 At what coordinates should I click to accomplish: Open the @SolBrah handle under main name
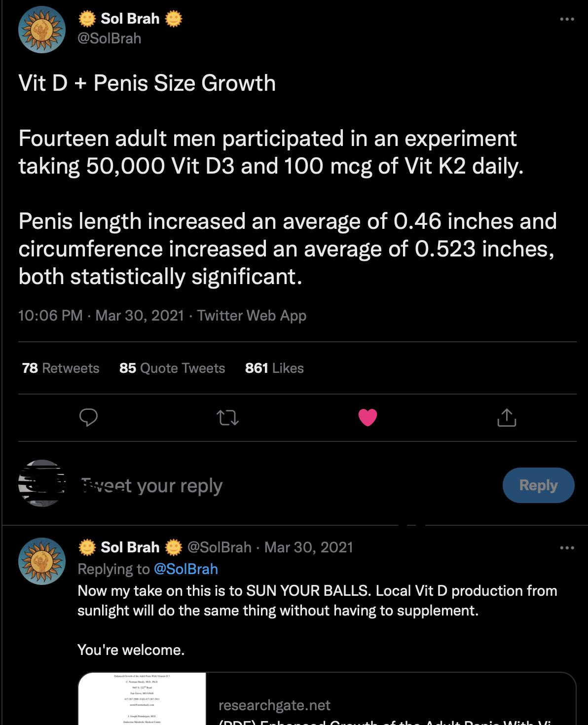click(x=110, y=38)
